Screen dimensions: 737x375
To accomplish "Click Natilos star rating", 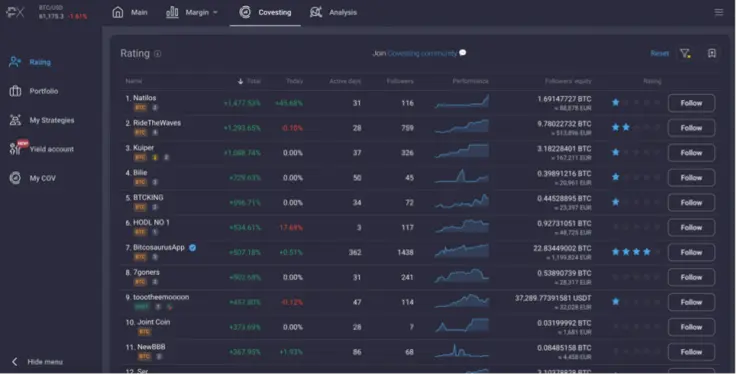I will point(635,102).
